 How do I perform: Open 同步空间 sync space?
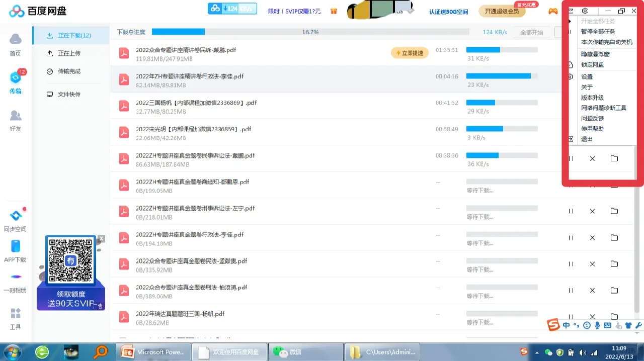(15, 220)
